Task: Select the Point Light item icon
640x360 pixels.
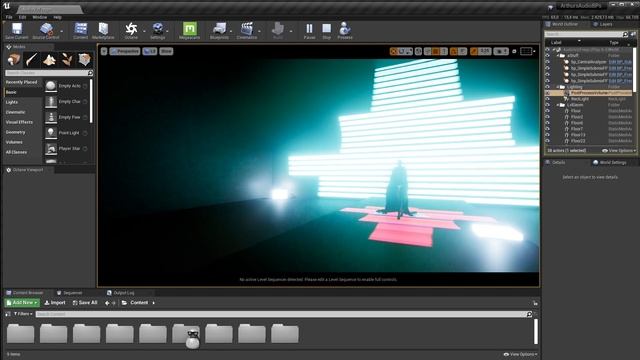Action: pos(51,133)
